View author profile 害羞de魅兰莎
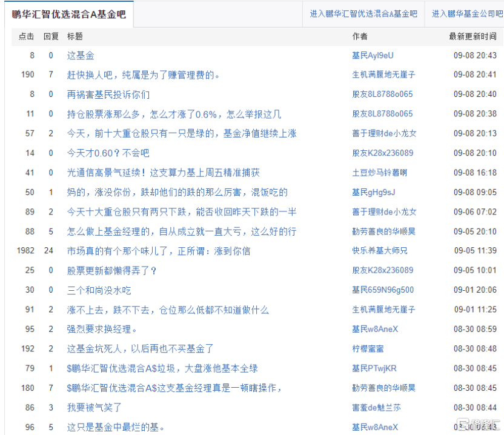This screenshot has width=504, height=435. 376,407
